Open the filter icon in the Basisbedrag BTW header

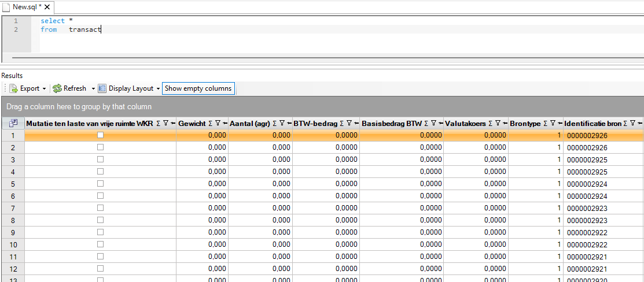(x=434, y=123)
